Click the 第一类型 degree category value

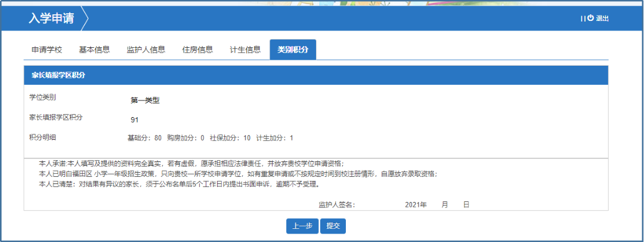click(145, 100)
